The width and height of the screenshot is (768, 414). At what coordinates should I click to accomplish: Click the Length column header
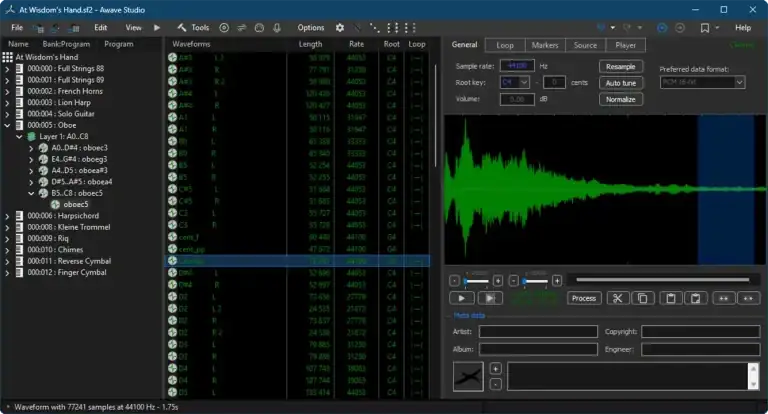coord(311,44)
